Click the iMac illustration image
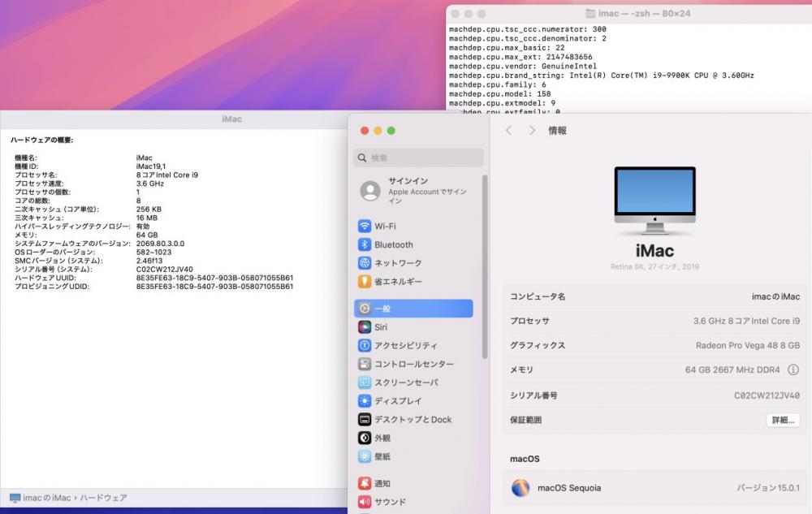The width and height of the screenshot is (812, 514). (x=654, y=201)
